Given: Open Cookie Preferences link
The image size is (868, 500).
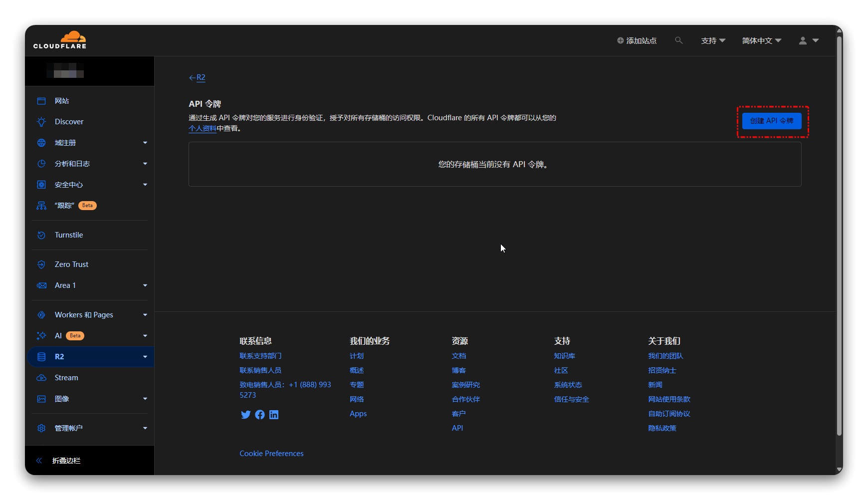Looking at the screenshot, I should pos(271,454).
